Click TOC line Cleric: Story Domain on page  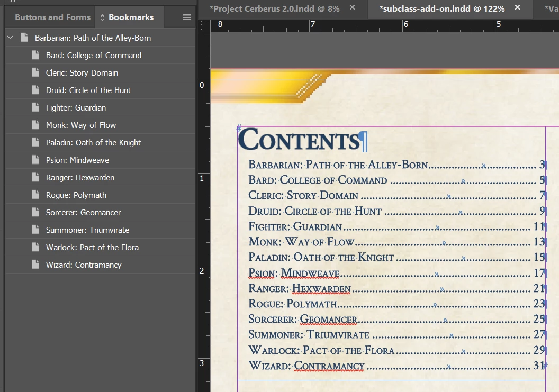pyautogui.click(x=397, y=195)
